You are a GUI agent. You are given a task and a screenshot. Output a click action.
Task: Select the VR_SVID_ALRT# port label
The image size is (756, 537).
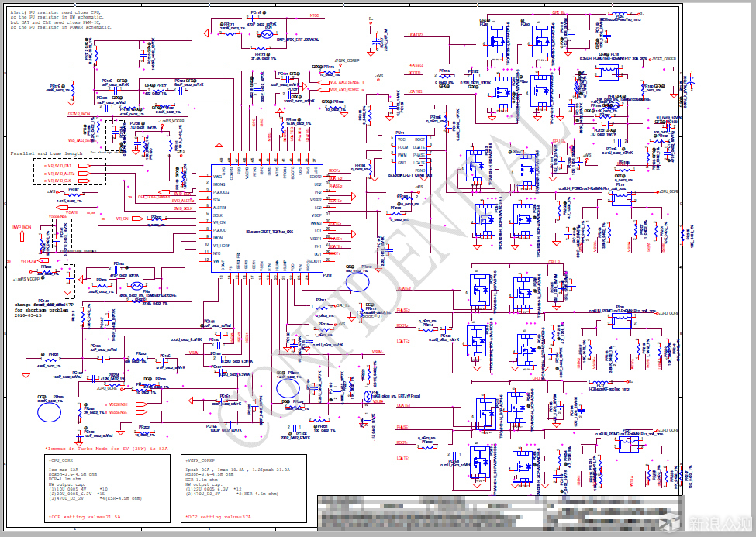(60, 174)
